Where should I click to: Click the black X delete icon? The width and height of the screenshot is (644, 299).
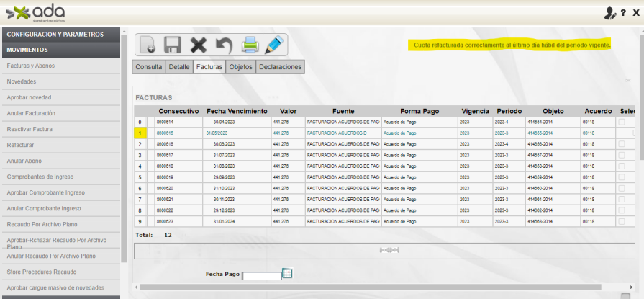(x=198, y=45)
